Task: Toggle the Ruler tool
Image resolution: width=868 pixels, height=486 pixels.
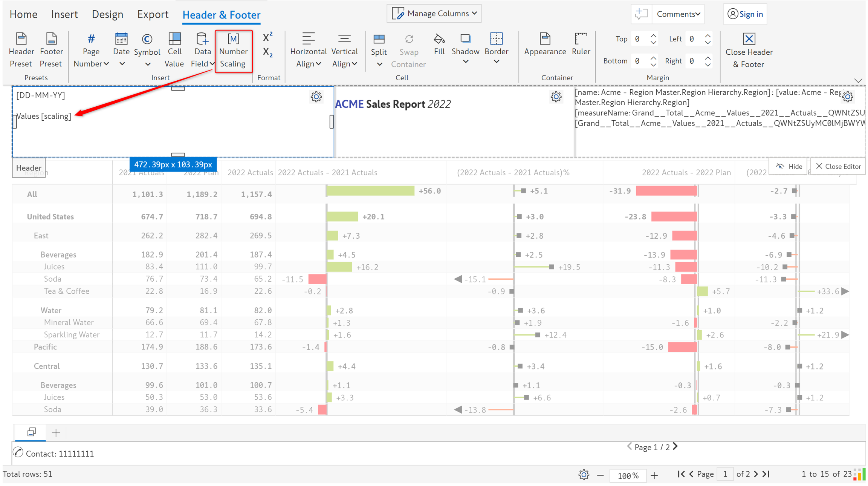Action: pos(581,44)
